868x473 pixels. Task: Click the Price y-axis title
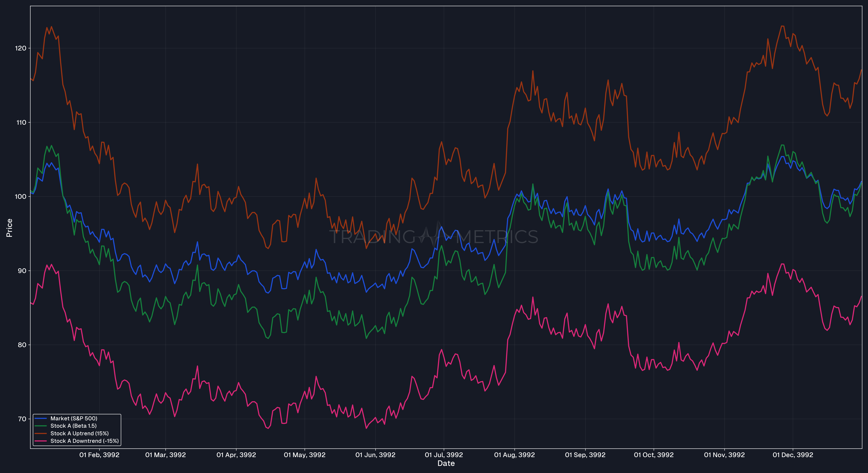9,228
